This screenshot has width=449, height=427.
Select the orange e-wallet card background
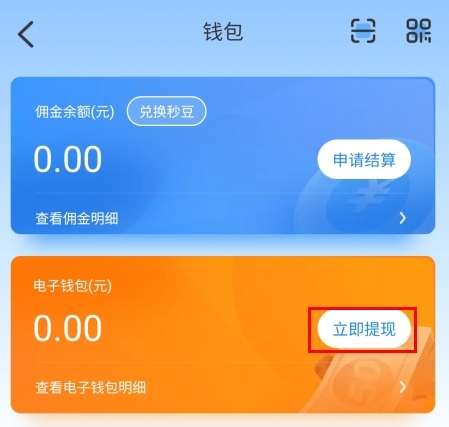[x=223, y=334]
